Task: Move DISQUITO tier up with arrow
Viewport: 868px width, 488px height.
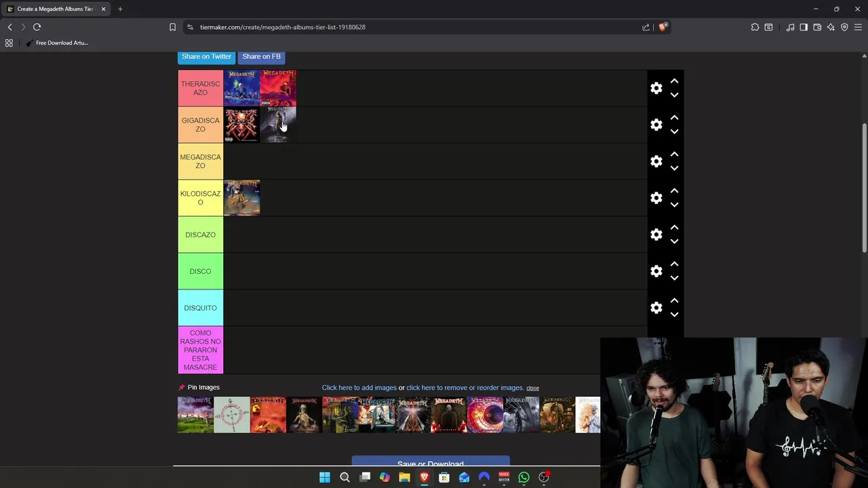Action: tap(674, 300)
